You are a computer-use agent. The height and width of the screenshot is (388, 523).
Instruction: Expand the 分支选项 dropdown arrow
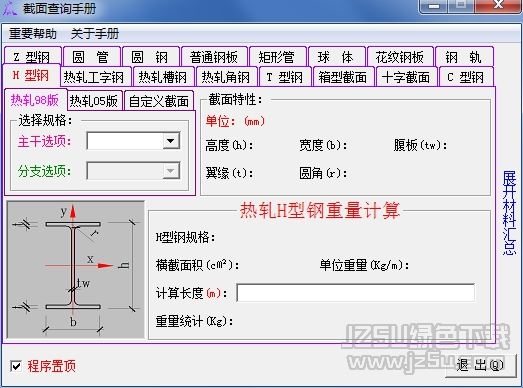click(x=171, y=171)
